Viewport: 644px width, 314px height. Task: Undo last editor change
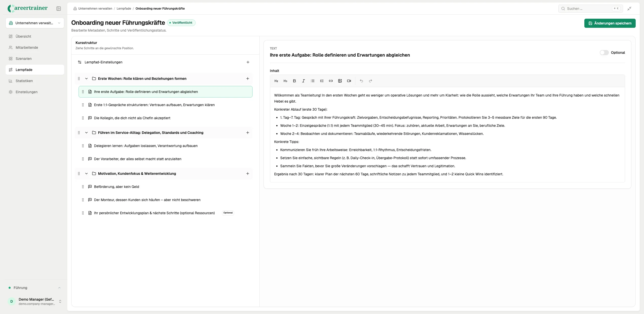[x=361, y=81]
